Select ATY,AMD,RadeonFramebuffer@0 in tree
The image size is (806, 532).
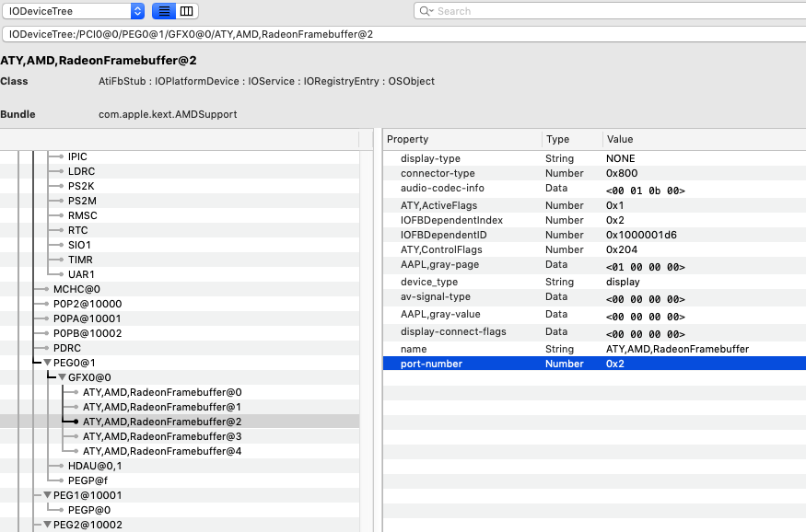click(x=161, y=392)
